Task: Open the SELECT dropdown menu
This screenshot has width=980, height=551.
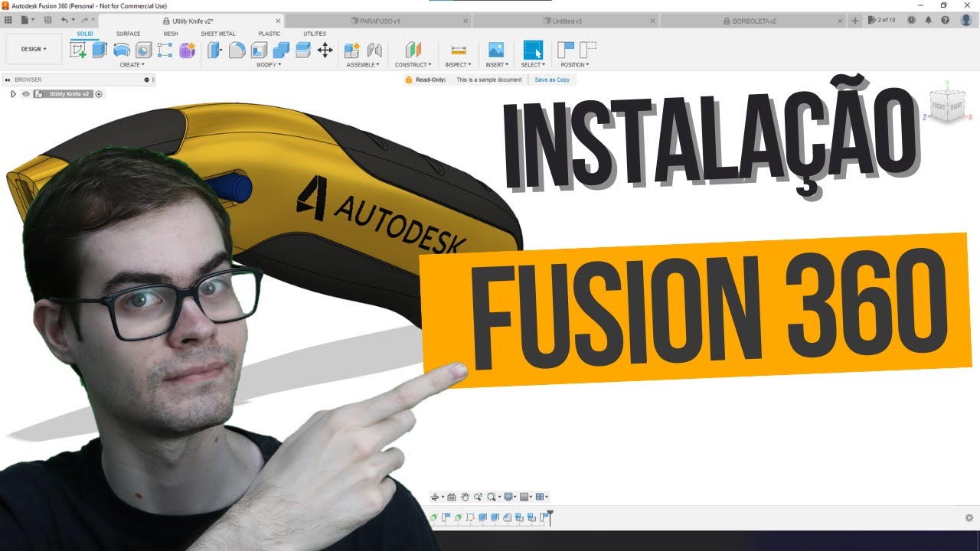Action: click(x=533, y=65)
